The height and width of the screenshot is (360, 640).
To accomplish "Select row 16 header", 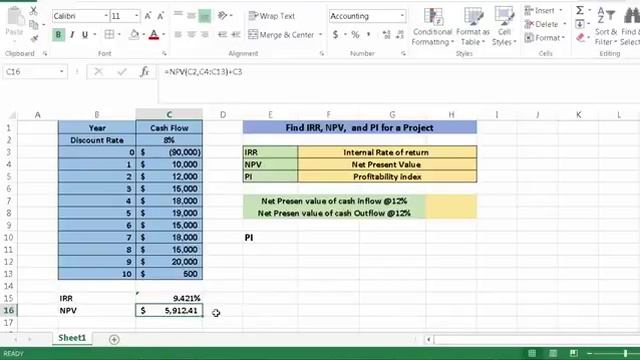I will (x=8, y=311).
